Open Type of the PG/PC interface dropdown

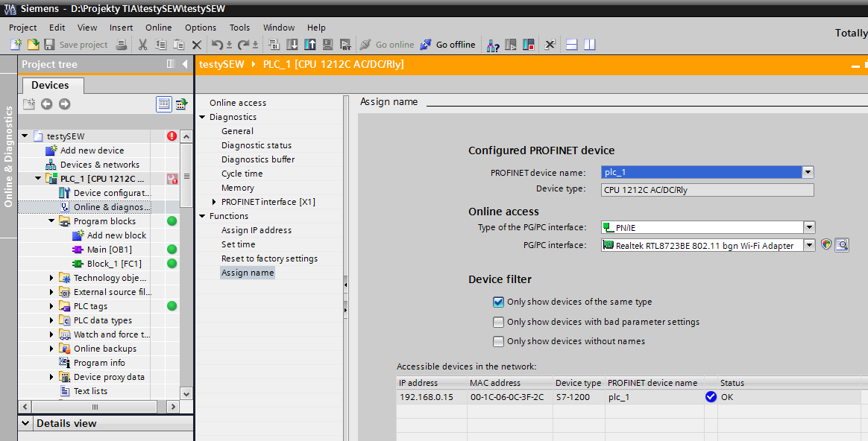point(809,227)
